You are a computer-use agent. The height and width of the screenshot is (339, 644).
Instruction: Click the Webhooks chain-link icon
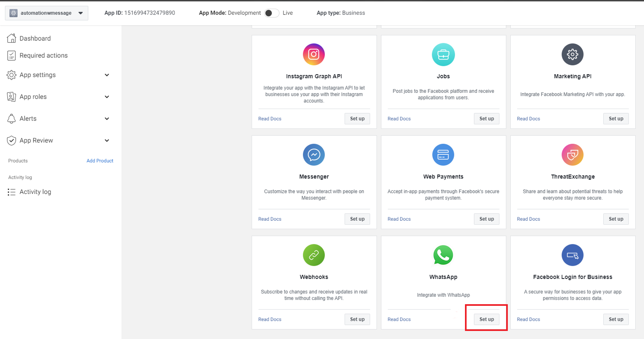click(x=314, y=255)
